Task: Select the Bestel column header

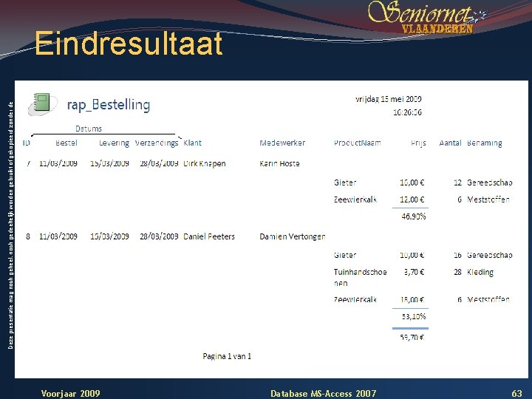Action: [x=66, y=143]
